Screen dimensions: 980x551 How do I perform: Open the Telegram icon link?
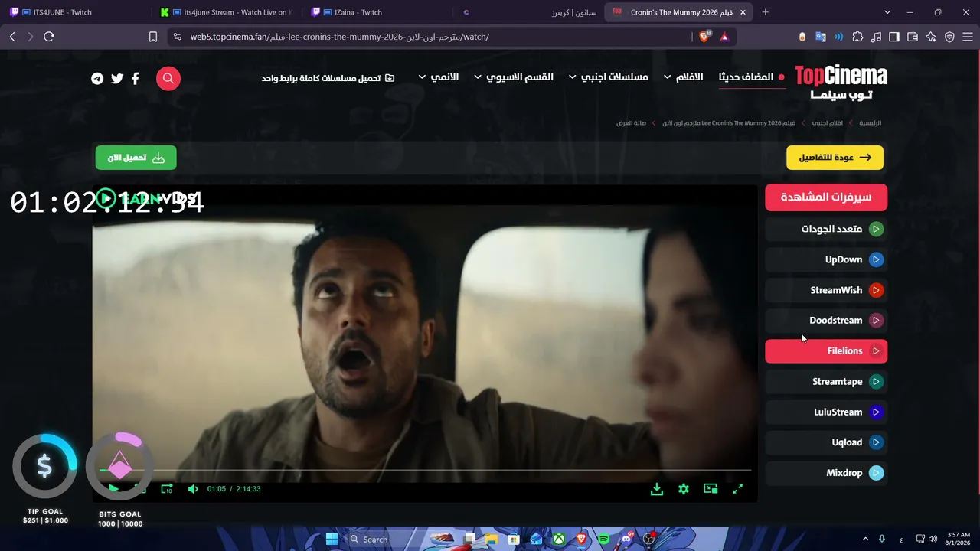[x=97, y=78]
